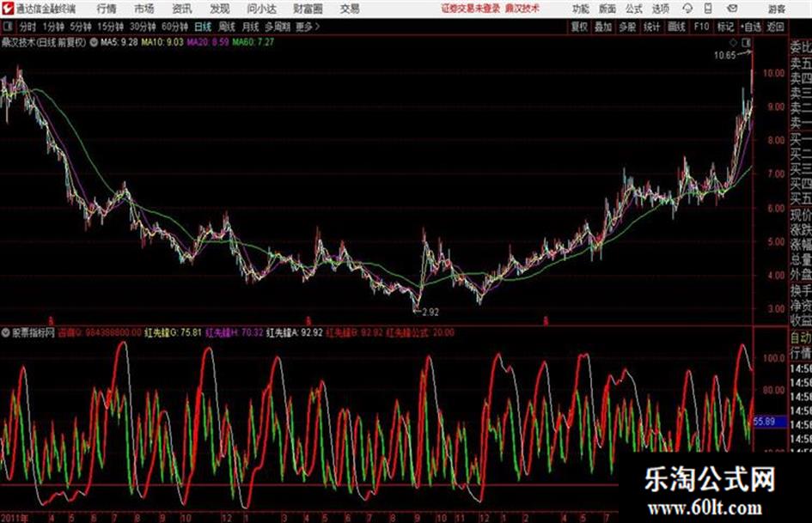
Task: Switch to the 15分钟 period tab
Action: pyautogui.click(x=110, y=27)
